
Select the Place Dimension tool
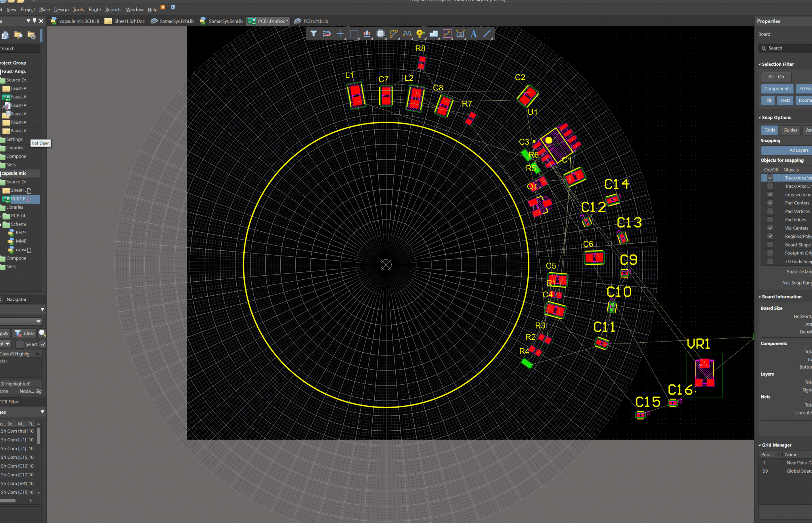tap(460, 34)
